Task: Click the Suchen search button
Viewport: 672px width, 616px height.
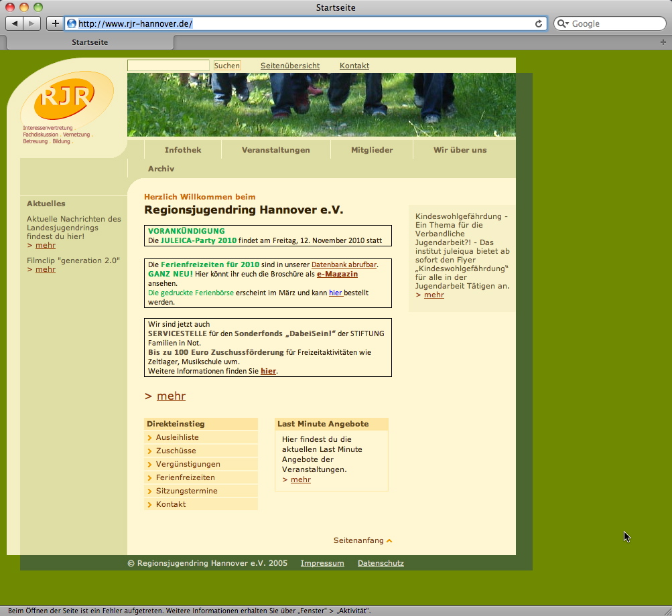Action: click(x=227, y=66)
